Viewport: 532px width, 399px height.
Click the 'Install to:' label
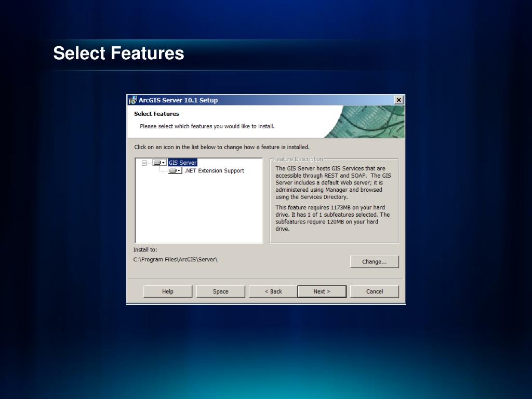click(x=145, y=250)
